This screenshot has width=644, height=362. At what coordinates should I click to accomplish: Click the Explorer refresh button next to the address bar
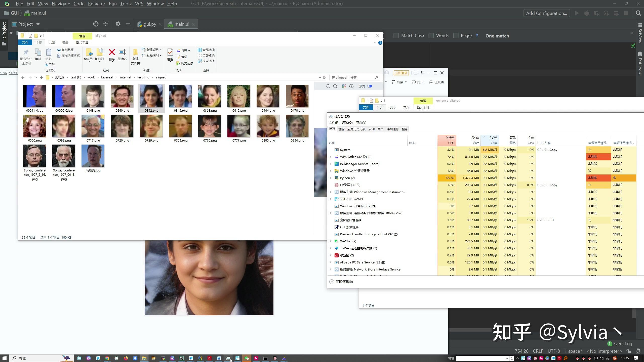(324, 77)
